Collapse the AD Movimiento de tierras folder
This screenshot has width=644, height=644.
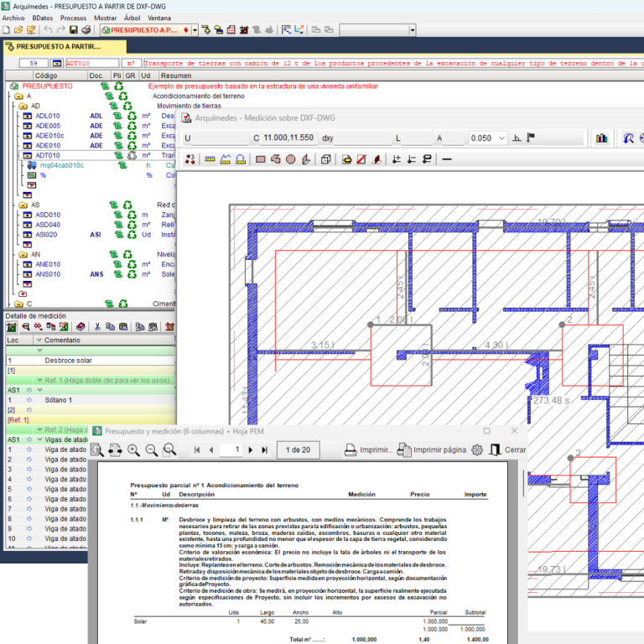[x=23, y=106]
